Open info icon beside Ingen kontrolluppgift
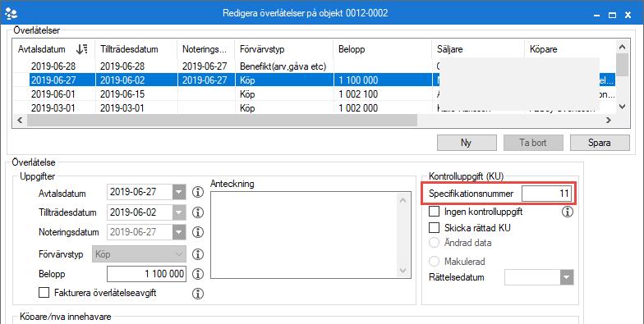Image resolution: width=644 pixels, height=324 pixels. coord(567,212)
